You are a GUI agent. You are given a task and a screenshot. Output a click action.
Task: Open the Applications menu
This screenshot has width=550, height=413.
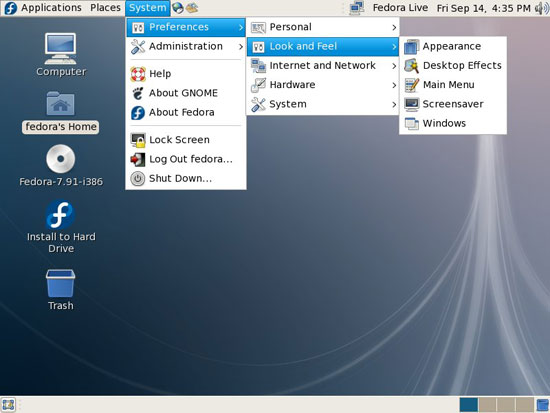tap(51, 8)
